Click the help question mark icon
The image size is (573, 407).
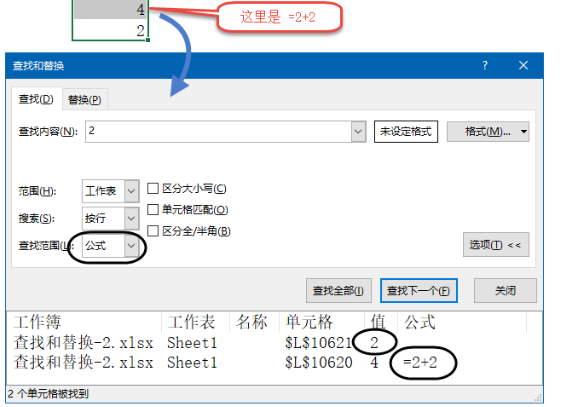point(485,65)
